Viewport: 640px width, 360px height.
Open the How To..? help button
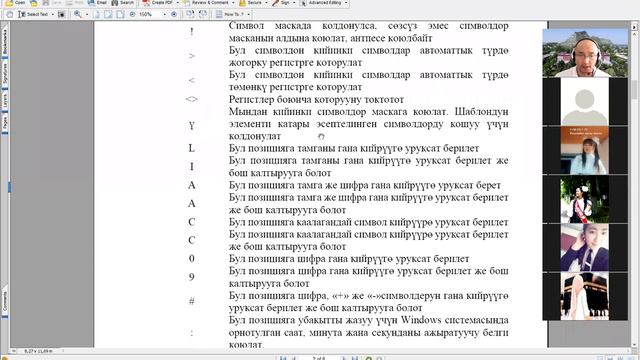pyautogui.click(x=230, y=14)
